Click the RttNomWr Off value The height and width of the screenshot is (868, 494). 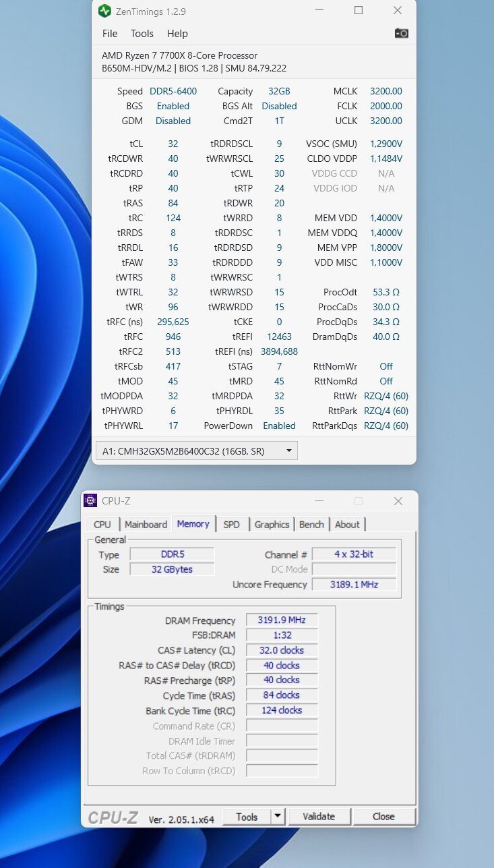pyautogui.click(x=386, y=366)
